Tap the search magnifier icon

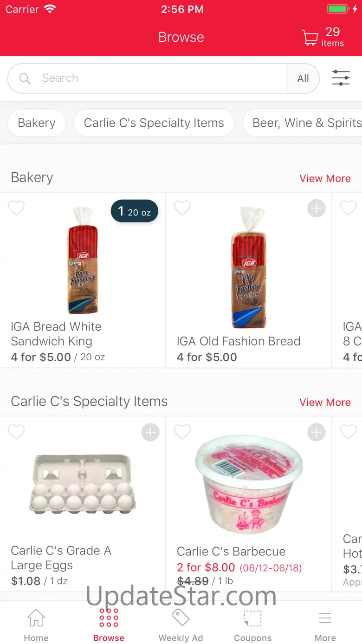tap(25, 78)
